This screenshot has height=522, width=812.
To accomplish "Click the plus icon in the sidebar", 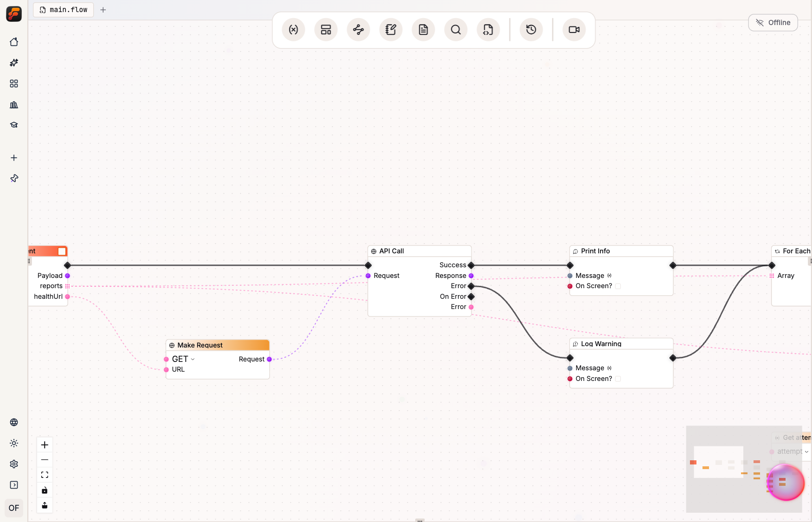I will click(14, 158).
